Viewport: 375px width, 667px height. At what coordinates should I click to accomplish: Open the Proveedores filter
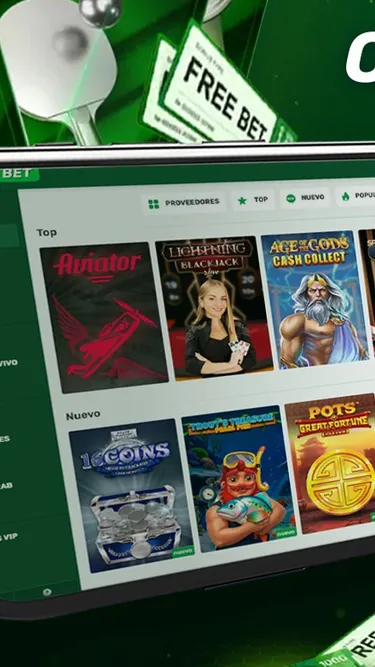pyautogui.click(x=184, y=203)
